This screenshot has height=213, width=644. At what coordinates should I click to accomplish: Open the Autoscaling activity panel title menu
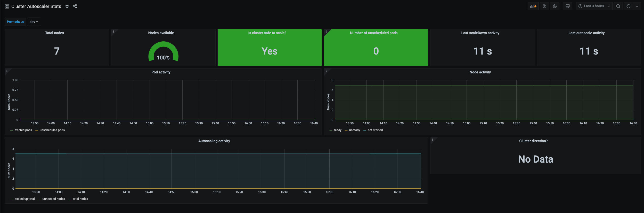[x=214, y=141]
